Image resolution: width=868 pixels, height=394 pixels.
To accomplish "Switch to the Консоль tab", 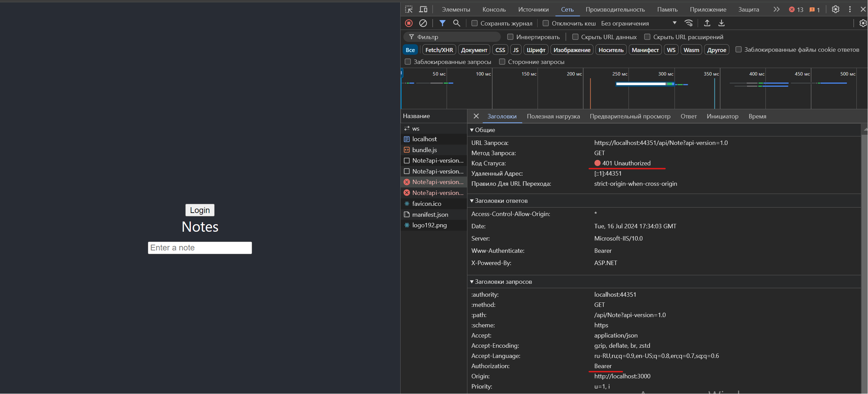I will pos(494,10).
